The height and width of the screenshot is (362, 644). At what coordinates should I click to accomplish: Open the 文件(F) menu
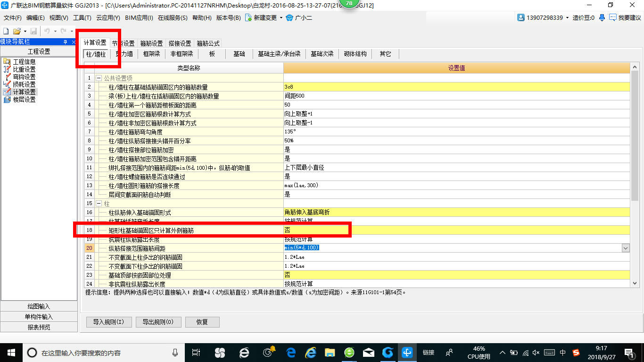pyautogui.click(x=13, y=18)
